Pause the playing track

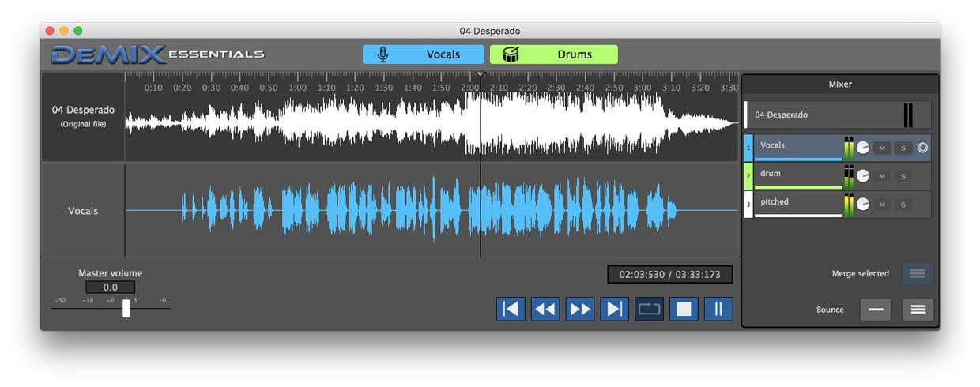tap(718, 309)
